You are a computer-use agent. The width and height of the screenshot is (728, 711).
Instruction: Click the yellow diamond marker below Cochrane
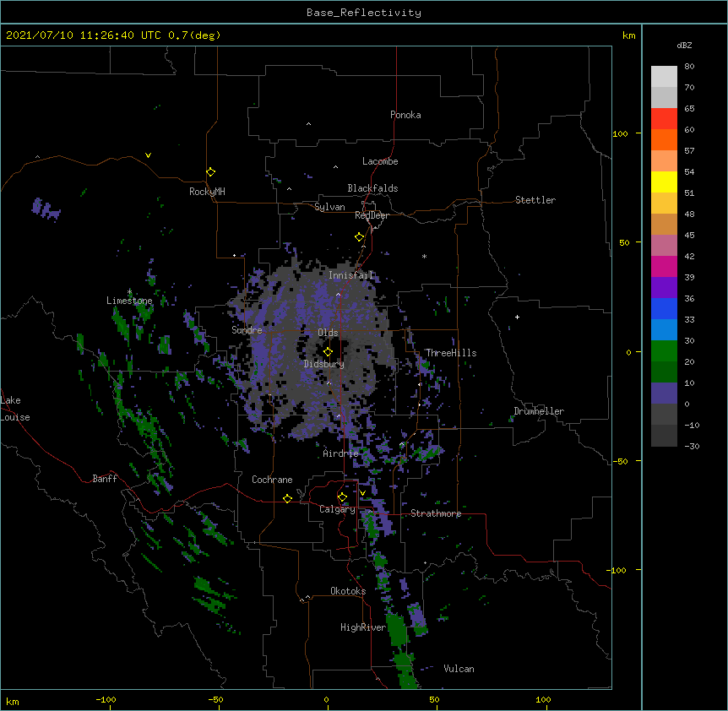tap(287, 498)
